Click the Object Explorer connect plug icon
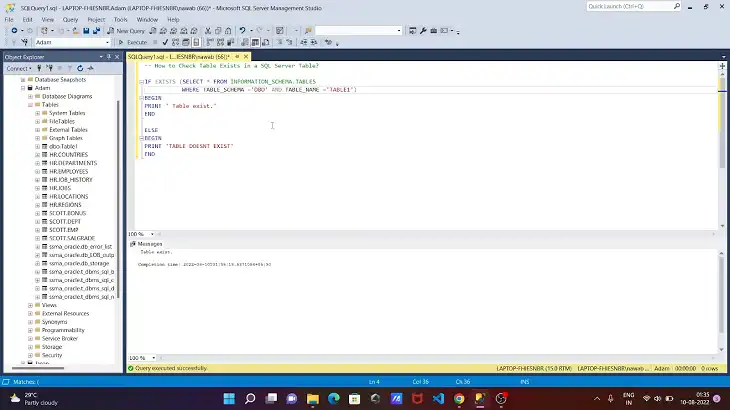This screenshot has width=730, height=410. (39, 68)
